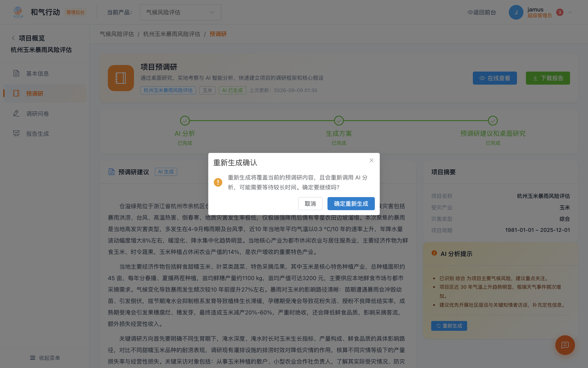
Task: Click the 重新生成 button in AI panel
Action: pos(449,326)
